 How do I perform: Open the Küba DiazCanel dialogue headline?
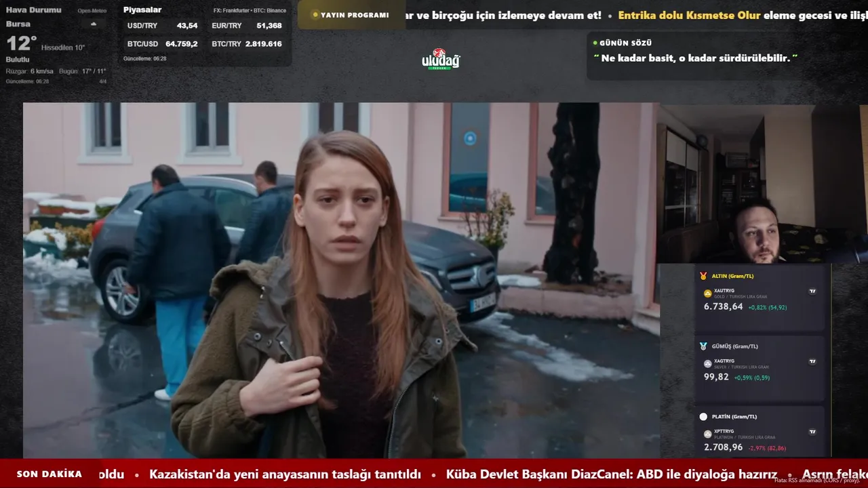(x=612, y=474)
